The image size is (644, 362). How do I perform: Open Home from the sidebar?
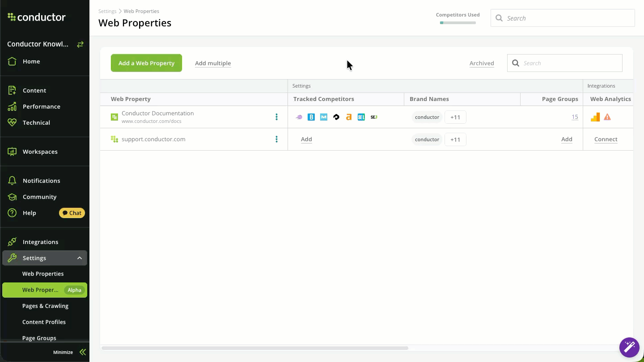[x=31, y=62]
